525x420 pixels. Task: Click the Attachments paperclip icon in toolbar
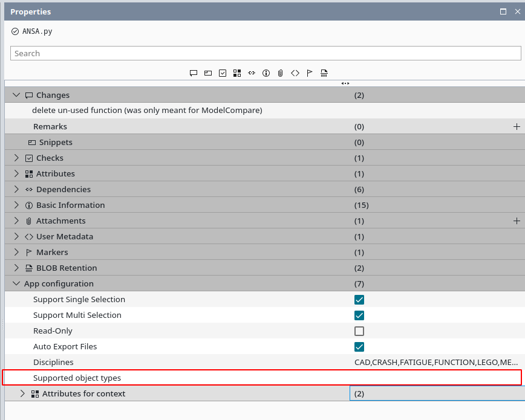pyautogui.click(x=280, y=73)
